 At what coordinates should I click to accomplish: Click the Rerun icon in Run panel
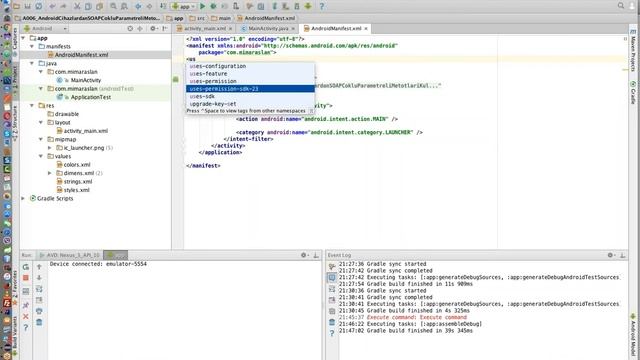click(x=26, y=267)
